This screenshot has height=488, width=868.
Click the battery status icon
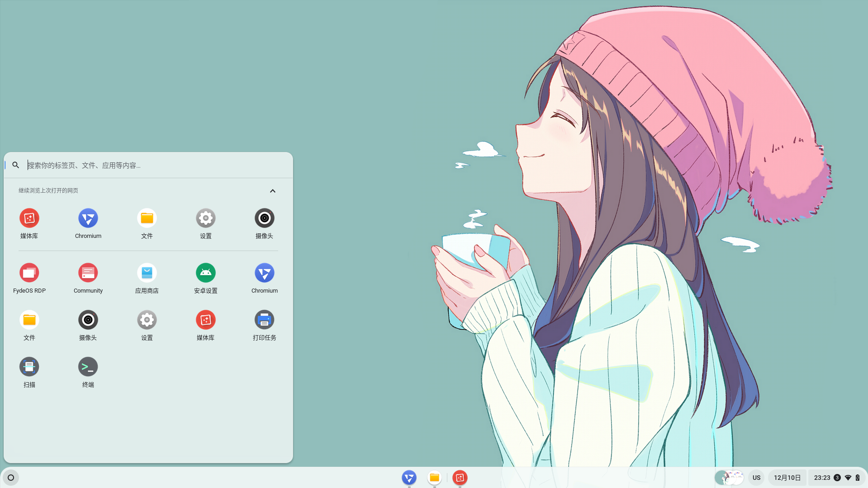tap(858, 478)
